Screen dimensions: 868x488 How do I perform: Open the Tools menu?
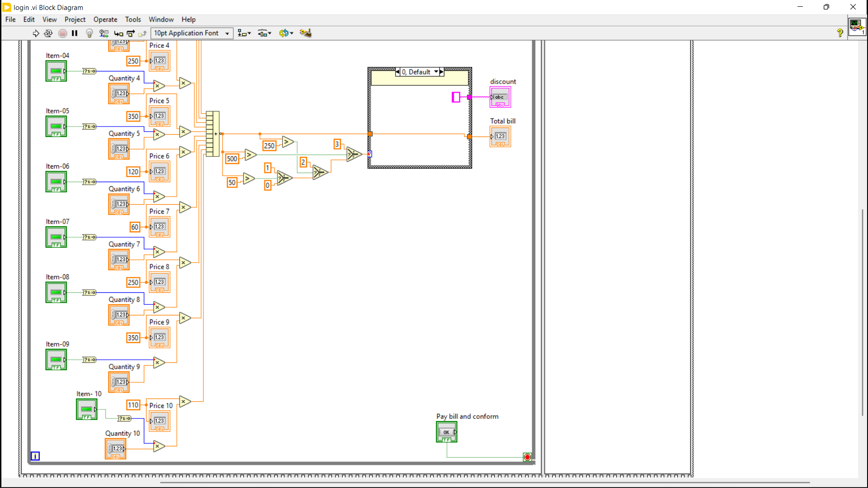(133, 19)
